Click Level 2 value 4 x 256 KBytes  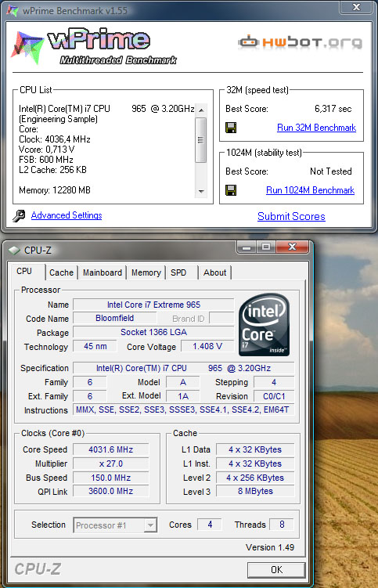[255, 478]
